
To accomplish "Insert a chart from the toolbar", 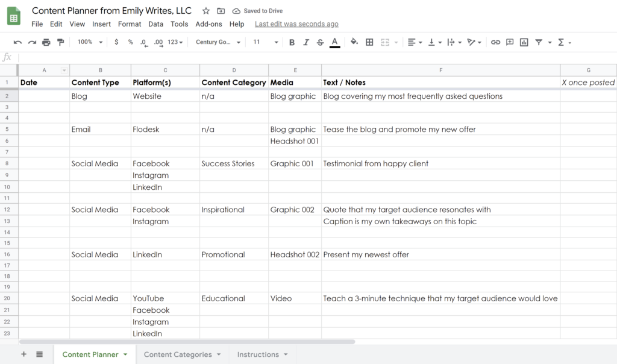I will point(524,42).
